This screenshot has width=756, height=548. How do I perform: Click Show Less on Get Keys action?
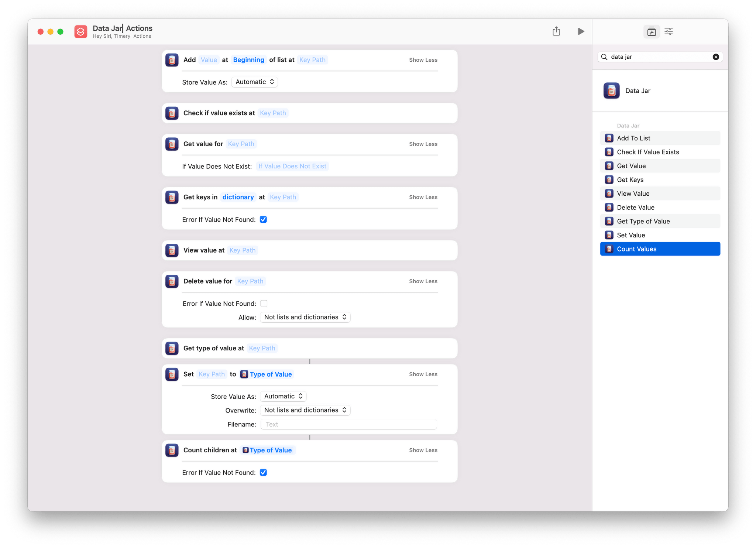click(424, 197)
